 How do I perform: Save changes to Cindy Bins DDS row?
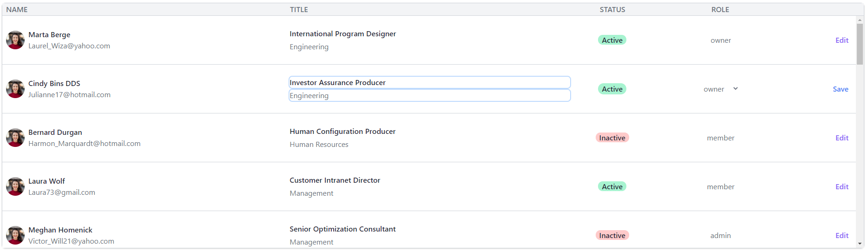tap(840, 89)
